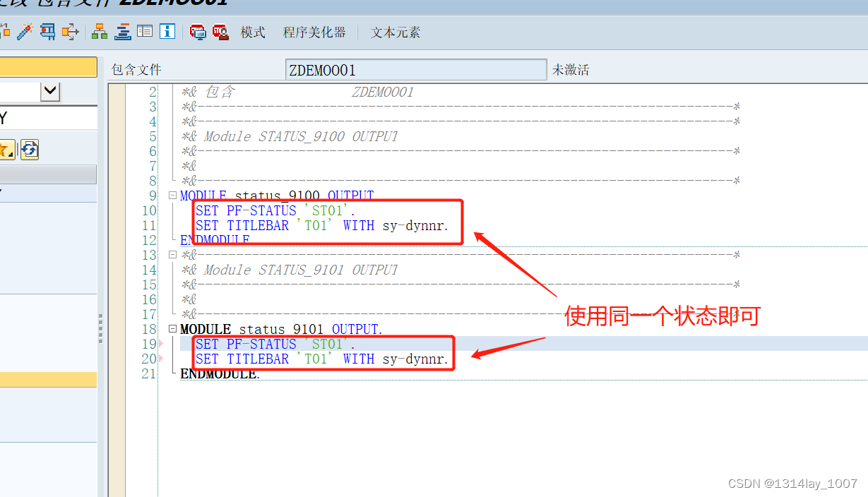Click the Pretty Printer alignment icon
Screen dimensions: 868x497
tap(121, 32)
